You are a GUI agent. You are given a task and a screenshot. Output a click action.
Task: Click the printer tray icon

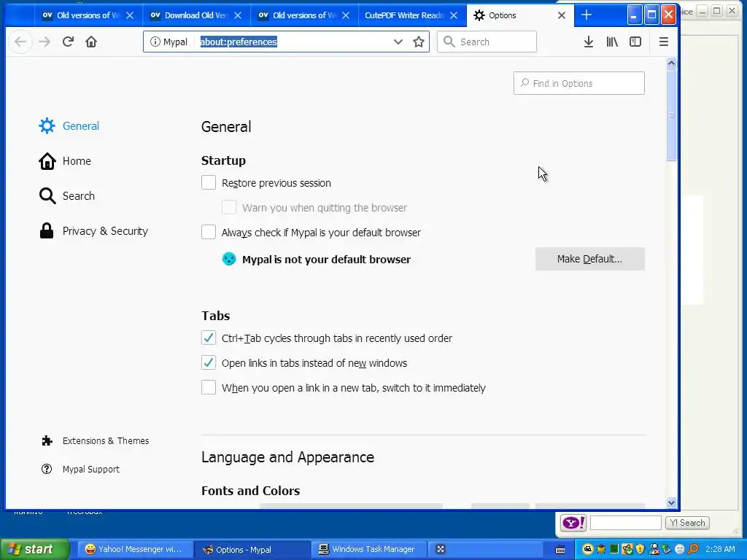(587, 550)
